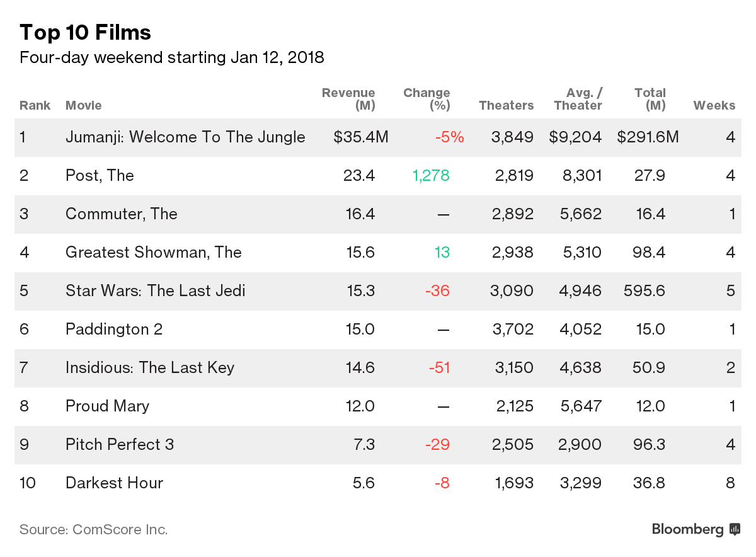Click the Theaters column header
The width and height of the screenshot is (756, 557).
click(506, 105)
